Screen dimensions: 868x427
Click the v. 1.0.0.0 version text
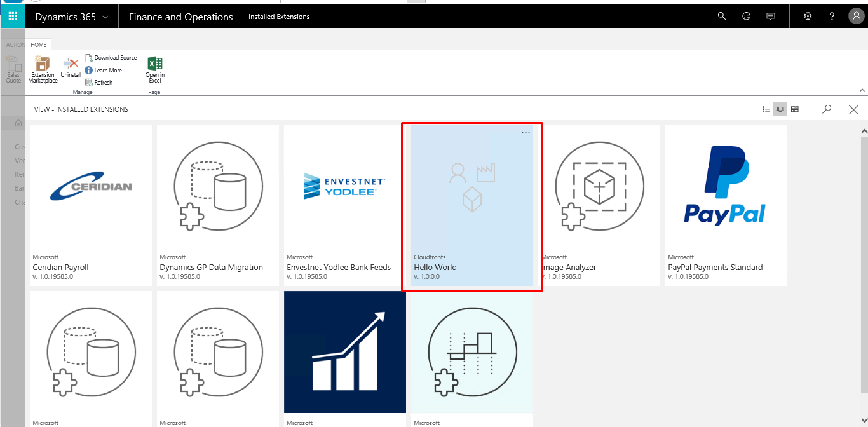tap(426, 276)
